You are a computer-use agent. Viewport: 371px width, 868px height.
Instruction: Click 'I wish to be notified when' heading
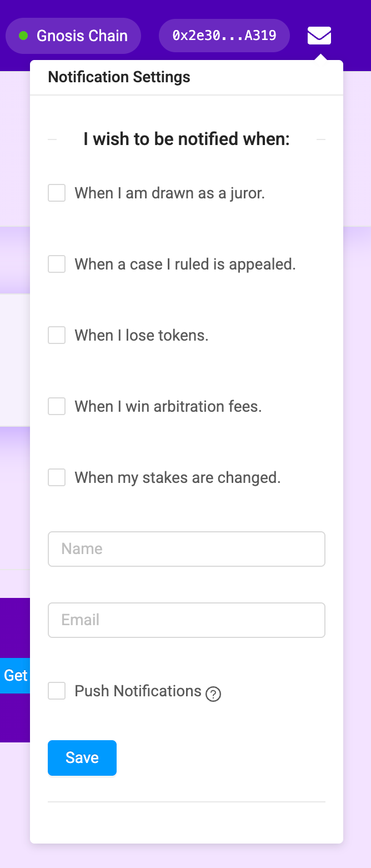(x=187, y=139)
